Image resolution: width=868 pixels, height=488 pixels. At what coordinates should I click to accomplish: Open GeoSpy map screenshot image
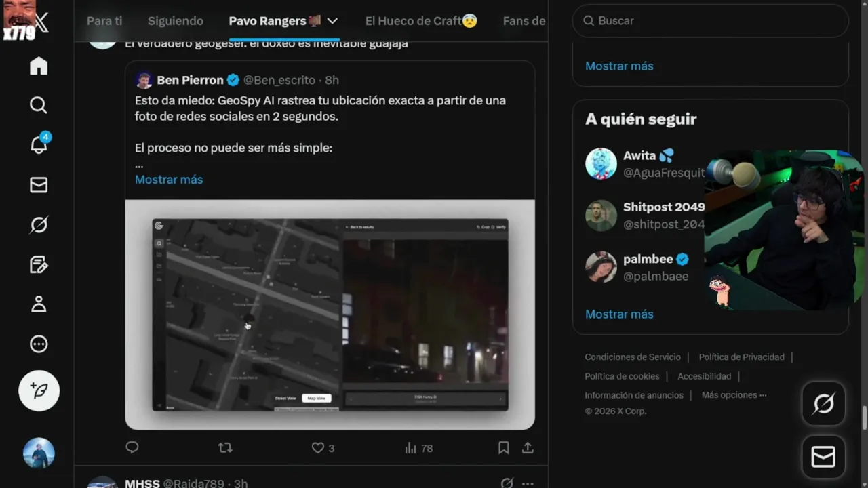[x=330, y=314]
